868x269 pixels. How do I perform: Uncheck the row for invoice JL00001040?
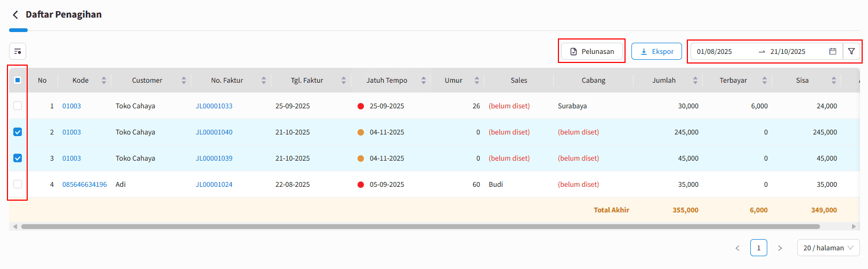point(18,132)
